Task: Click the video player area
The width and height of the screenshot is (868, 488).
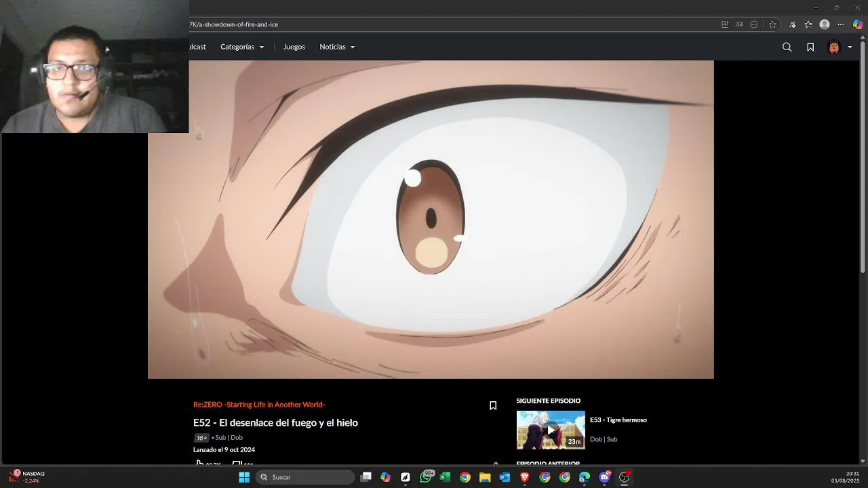Action: [431, 220]
